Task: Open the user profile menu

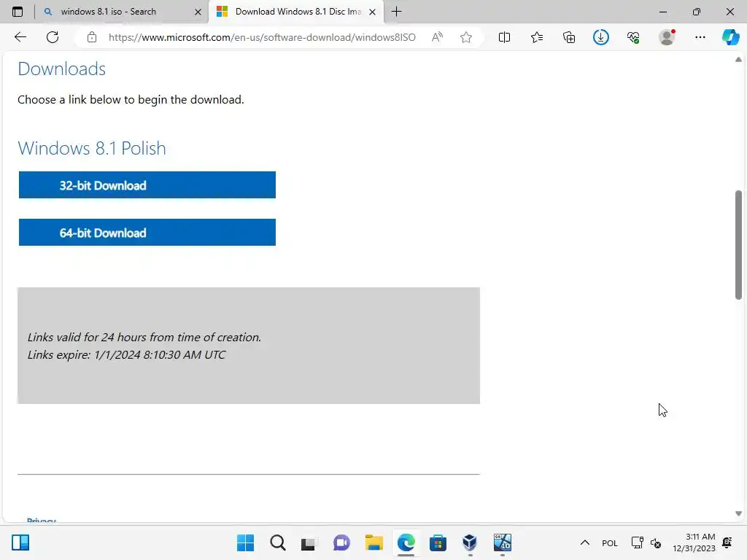Action: (x=667, y=37)
